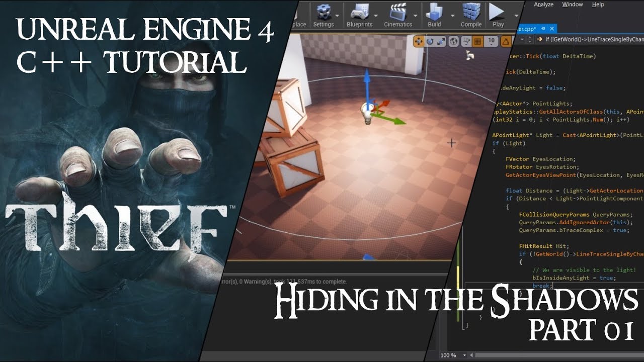Click the player start flag icon in viewport
644x362 pixels.
pos(470,55)
